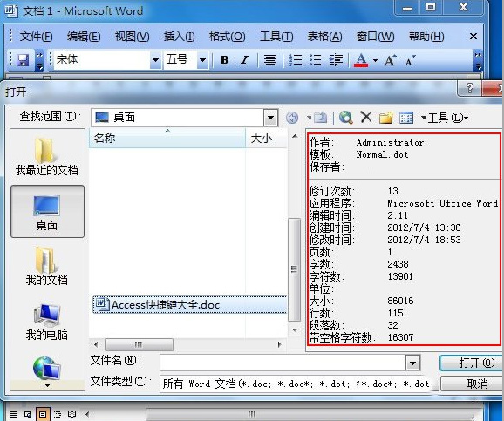The height and width of the screenshot is (421, 504).
Task: Open the font name dropdown 宋体
Action: coord(155,60)
